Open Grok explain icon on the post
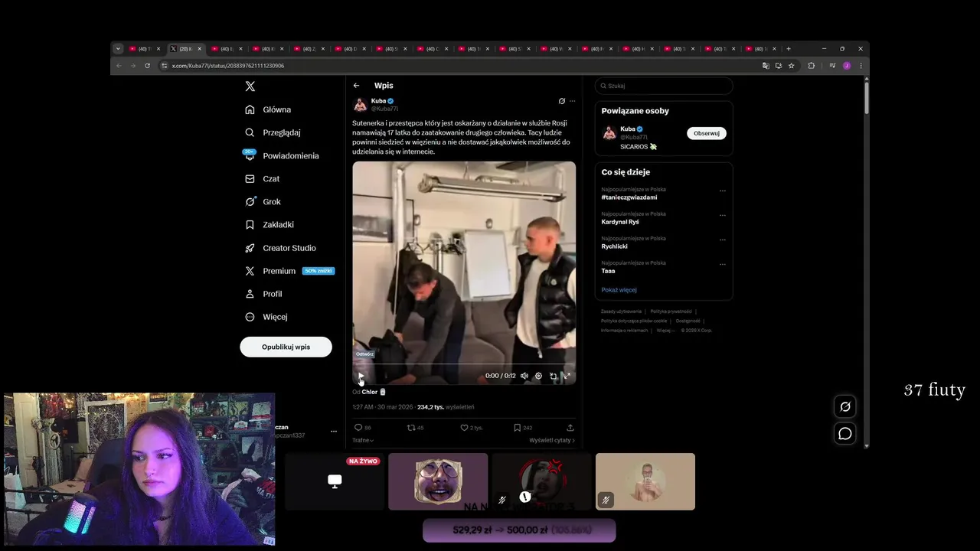 [x=561, y=101]
